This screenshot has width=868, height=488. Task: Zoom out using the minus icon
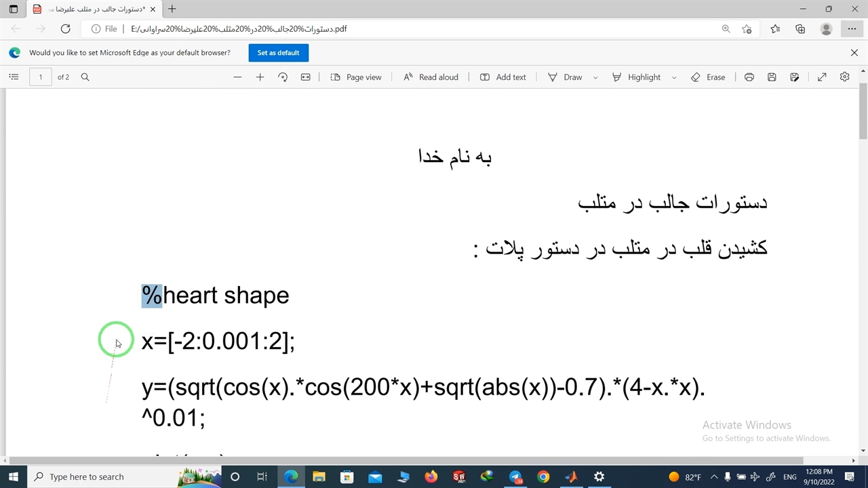[237, 77]
